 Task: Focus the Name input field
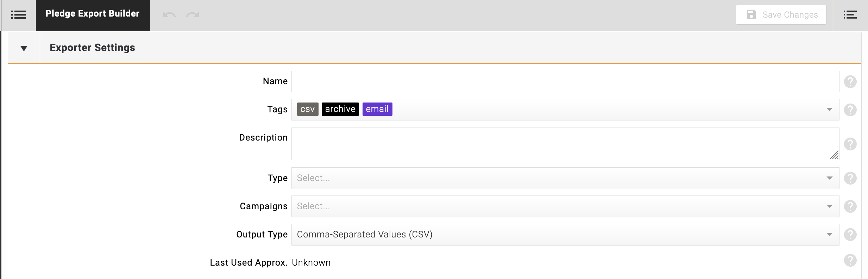(565, 81)
